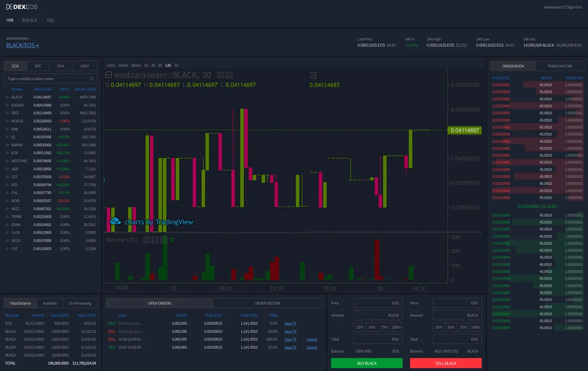Viewport: 588px width, 371px height.
Task: Click the SELL BLACK button
Action: [446, 363]
